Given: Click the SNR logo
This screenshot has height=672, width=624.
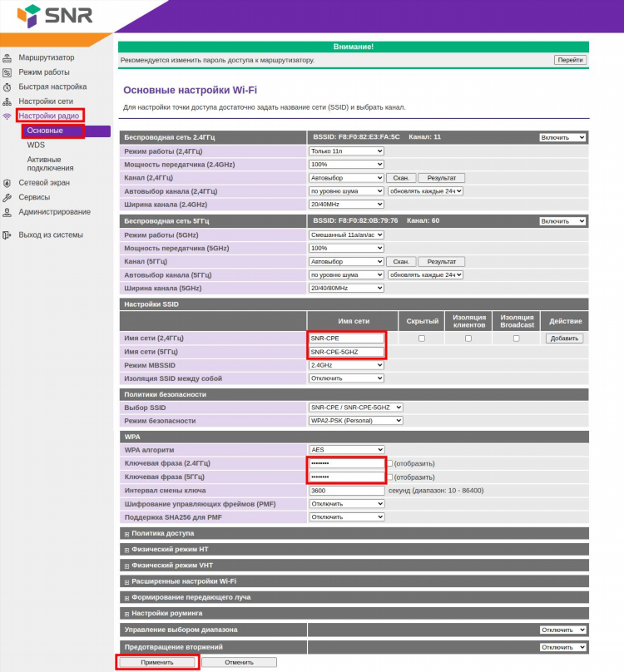Looking at the screenshot, I should 54,16.
